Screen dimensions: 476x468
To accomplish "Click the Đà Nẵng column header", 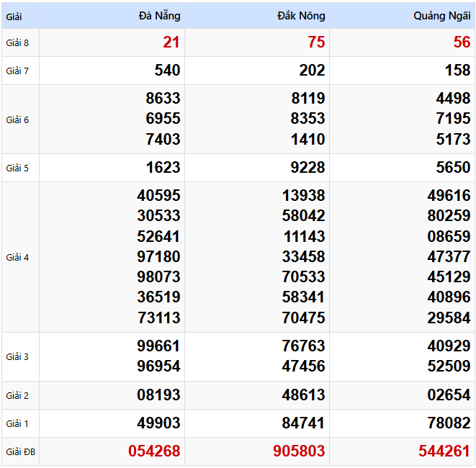I will click(159, 16).
